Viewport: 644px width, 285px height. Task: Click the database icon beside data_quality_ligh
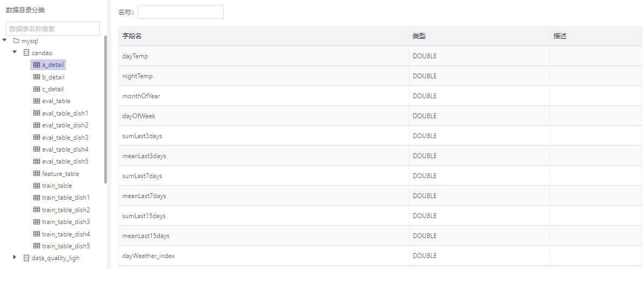tap(26, 258)
